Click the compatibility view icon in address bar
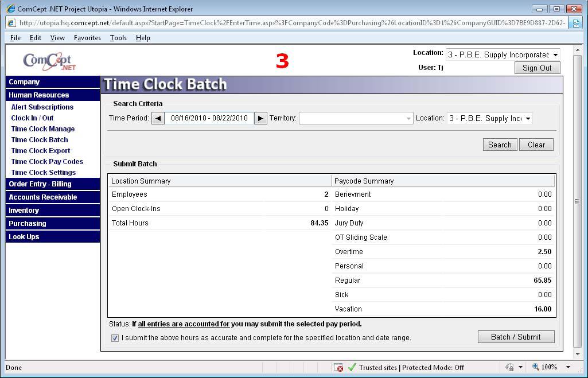588x378 pixels. coord(576,23)
